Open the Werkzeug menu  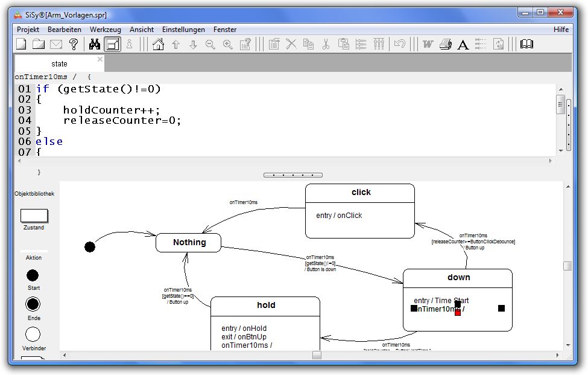point(106,29)
